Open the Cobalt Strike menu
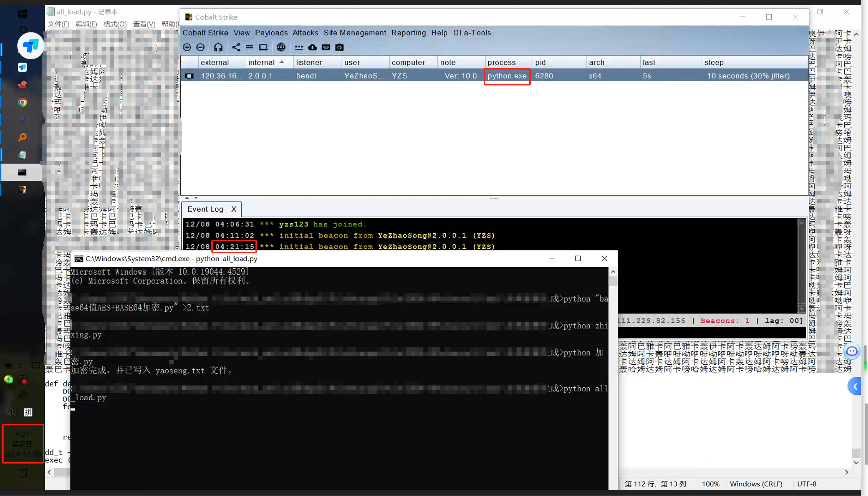868x496 pixels. pos(205,33)
